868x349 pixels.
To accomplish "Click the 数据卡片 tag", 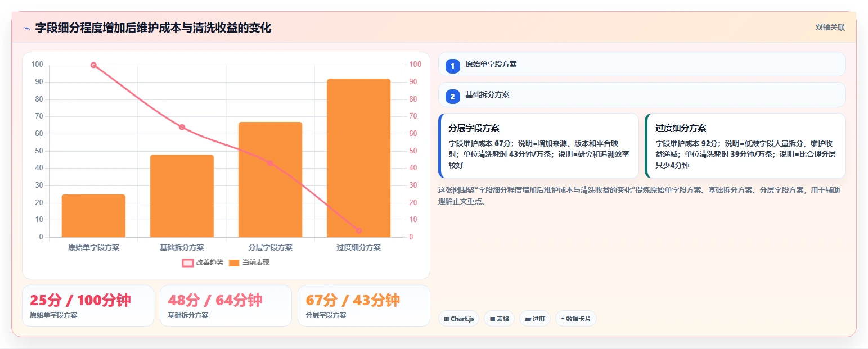I will click(576, 319).
